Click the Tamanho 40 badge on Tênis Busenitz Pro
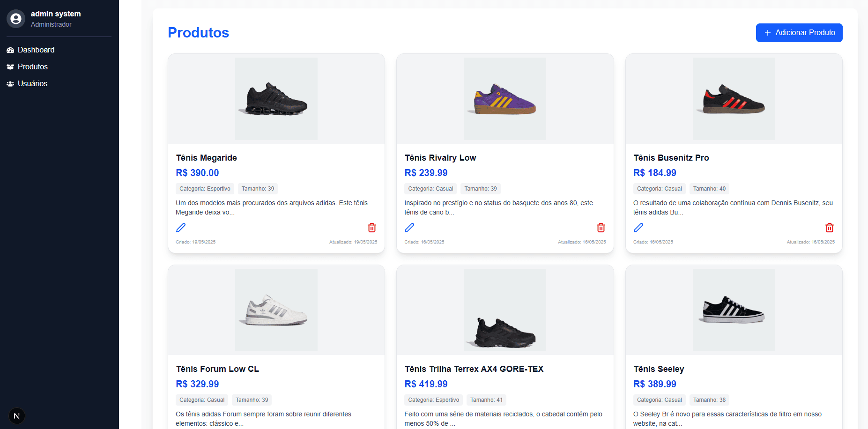 pos(709,188)
